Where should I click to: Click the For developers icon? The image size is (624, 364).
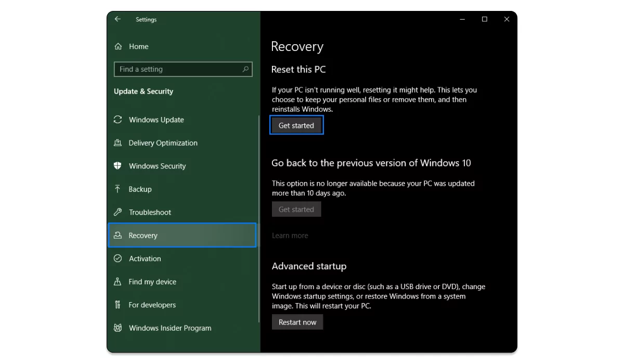point(118,305)
